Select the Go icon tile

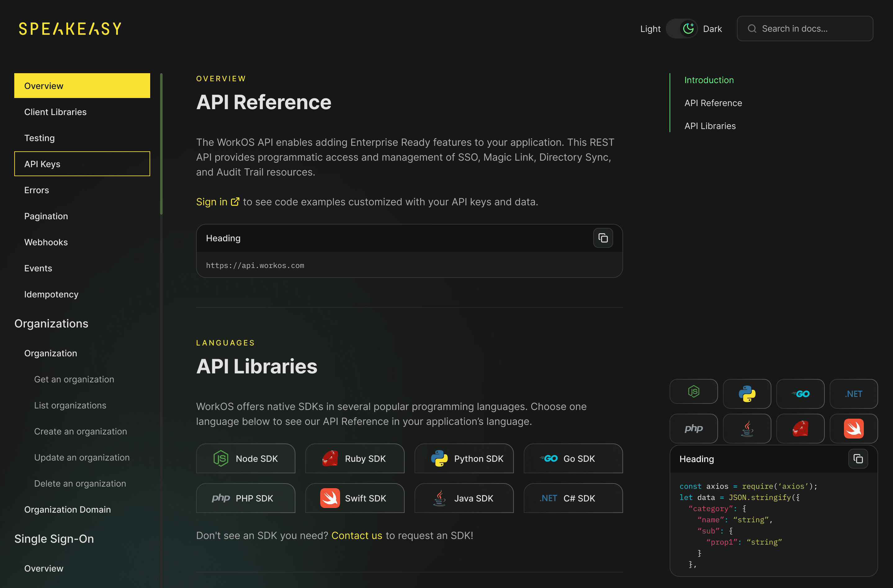(x=800, y=394)
